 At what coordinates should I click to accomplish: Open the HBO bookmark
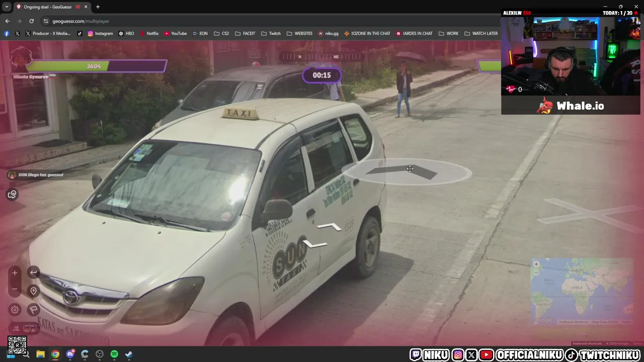click(126, 34)
